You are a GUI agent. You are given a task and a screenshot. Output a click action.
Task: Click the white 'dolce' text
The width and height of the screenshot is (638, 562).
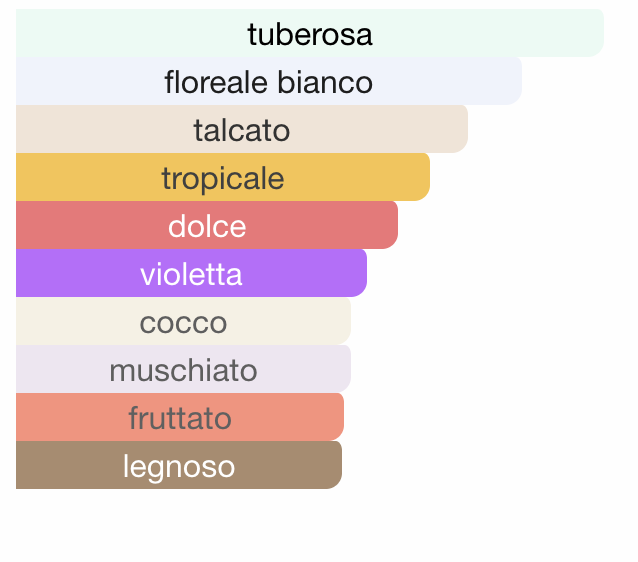(207, 226)
